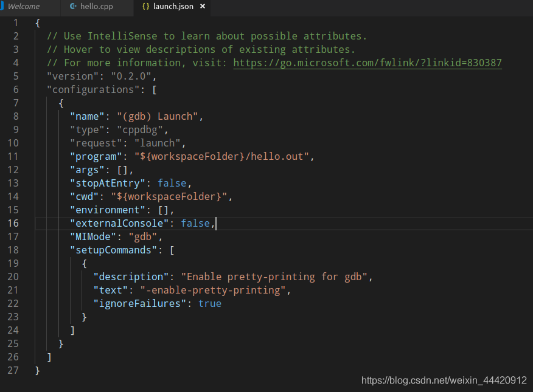Click the "${workspaceFolder}" cwd value
Viewport: 533px width, 392px height.
point(169,196)
